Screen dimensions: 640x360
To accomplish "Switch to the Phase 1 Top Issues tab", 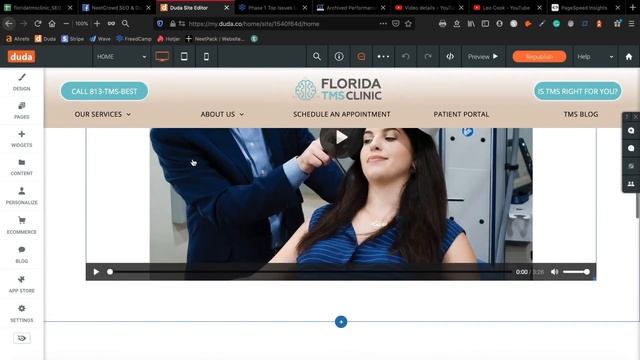I will [x=273, y=8].
